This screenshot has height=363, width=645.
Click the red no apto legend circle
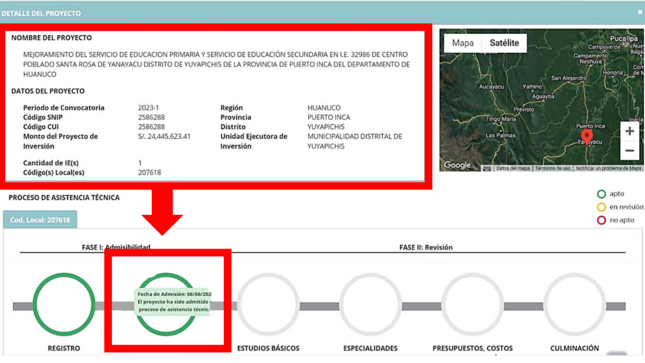click(x=601, y=220)
